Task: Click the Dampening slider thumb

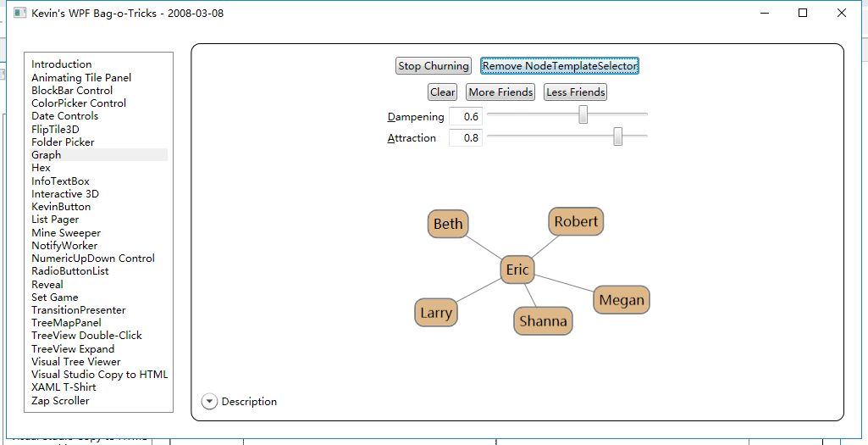Action: pos(583,115)
